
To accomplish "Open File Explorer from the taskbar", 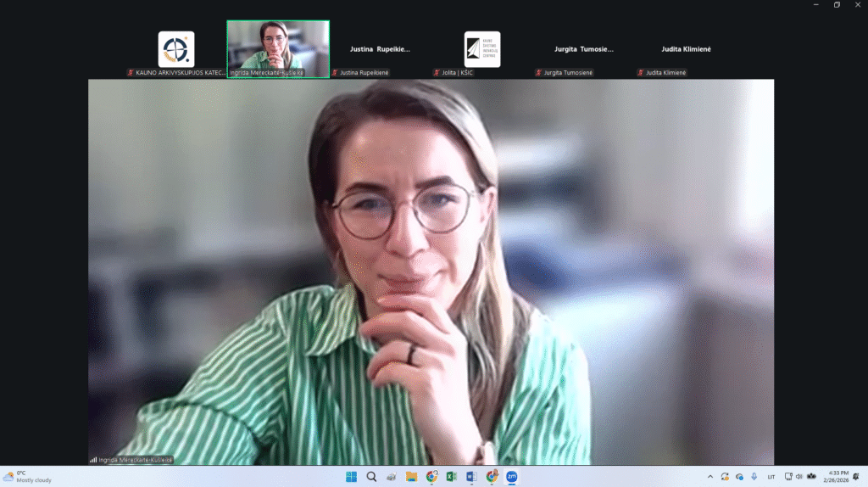I will pyautogui.click(x=411, y=477).
